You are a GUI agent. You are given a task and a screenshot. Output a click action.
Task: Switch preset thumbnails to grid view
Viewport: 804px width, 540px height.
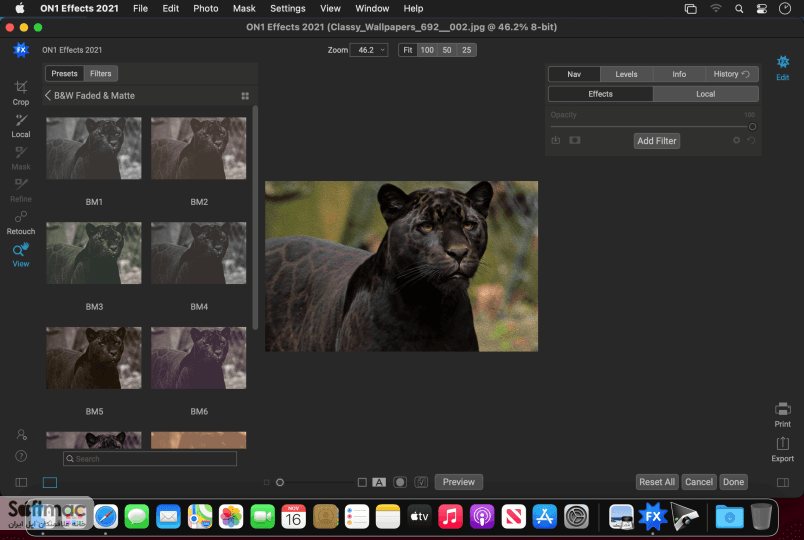coord(245,96)
